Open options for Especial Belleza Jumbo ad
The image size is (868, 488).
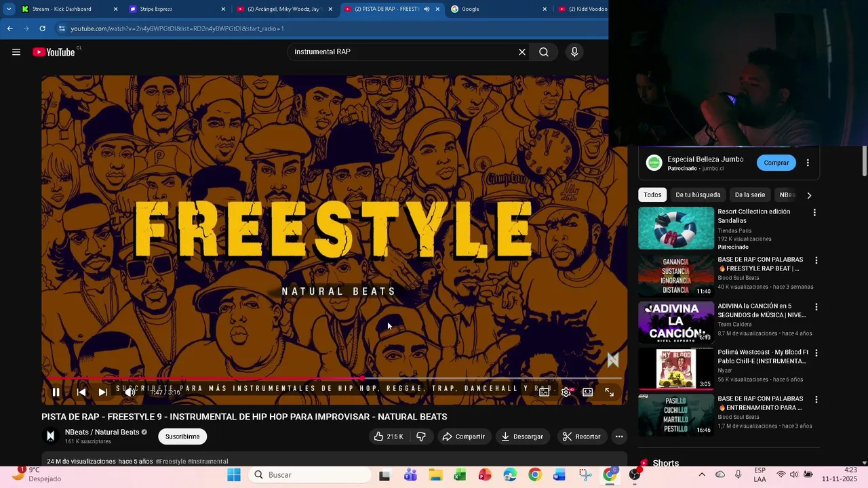[808, 163]
